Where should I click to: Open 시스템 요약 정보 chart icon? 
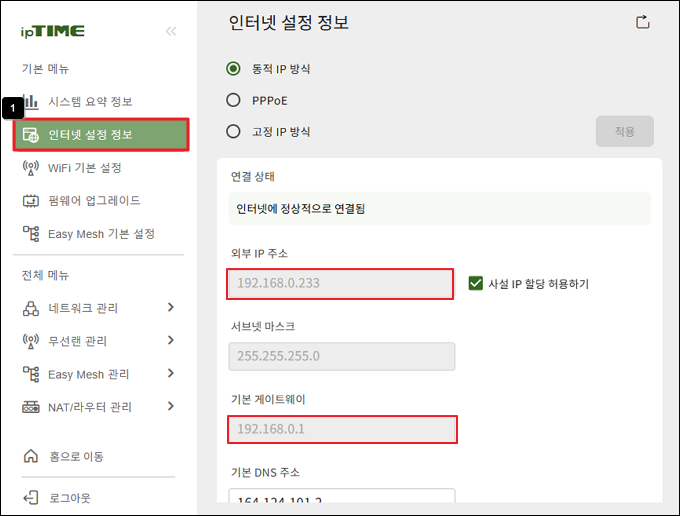pos(30,102)
